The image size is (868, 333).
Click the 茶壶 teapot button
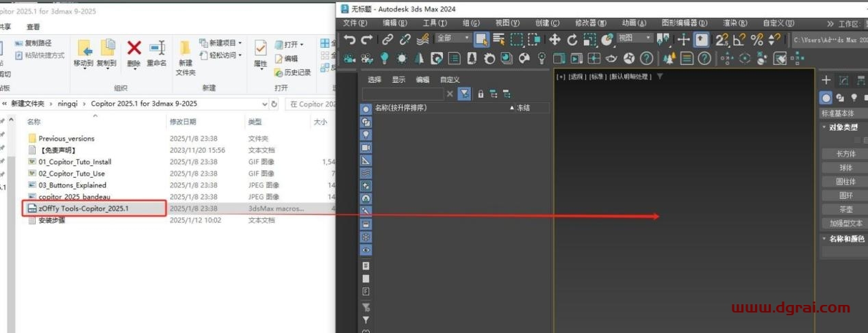click(845, 209)
